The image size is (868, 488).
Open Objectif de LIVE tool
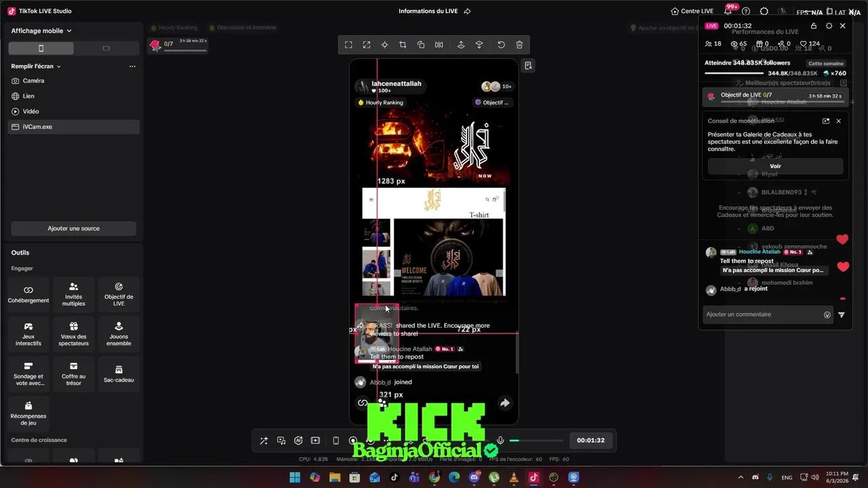coord(119,294)
